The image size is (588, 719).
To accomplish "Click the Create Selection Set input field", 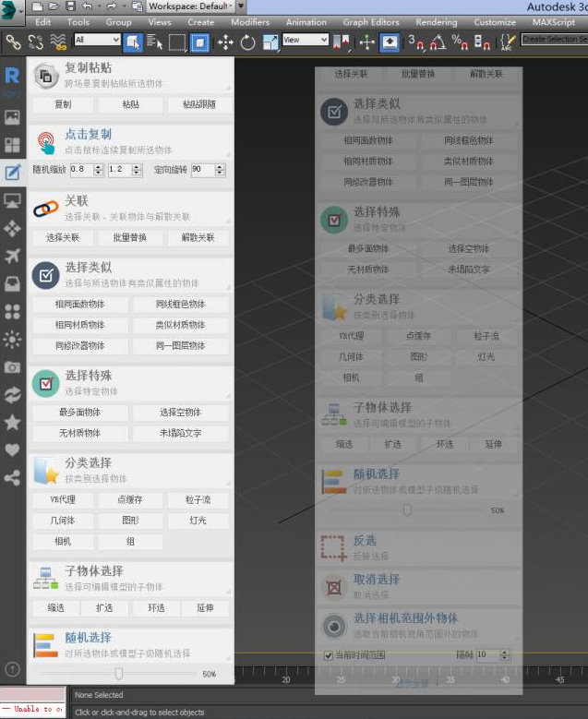I will click(555, 40).
